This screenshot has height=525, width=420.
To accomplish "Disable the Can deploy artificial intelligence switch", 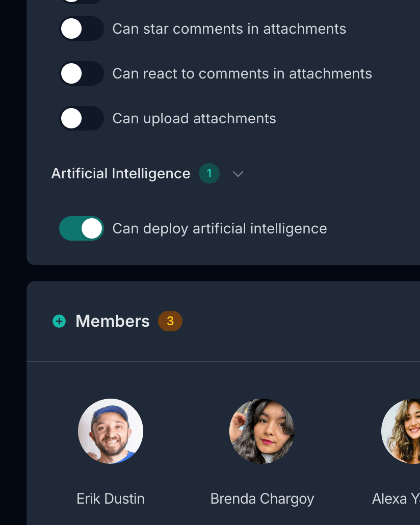I will [81, 228].
